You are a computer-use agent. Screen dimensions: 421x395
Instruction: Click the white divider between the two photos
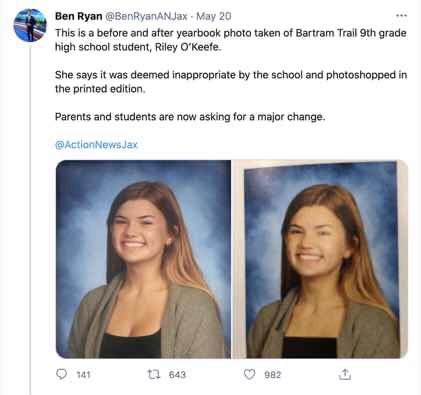tap(233, 259)
